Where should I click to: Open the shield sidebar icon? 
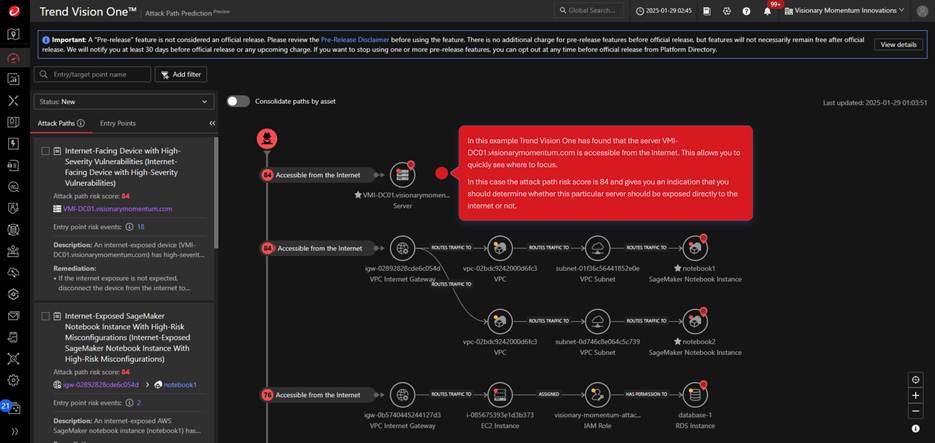click(x=14, y=207)
